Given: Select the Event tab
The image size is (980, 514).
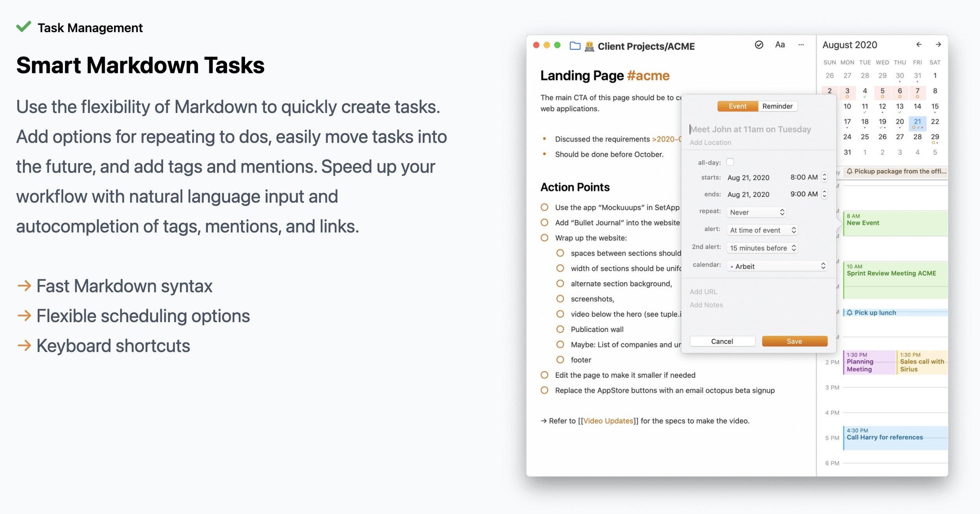Looking at the screenshot, I should pyautogui.click(x=737, y=106).
